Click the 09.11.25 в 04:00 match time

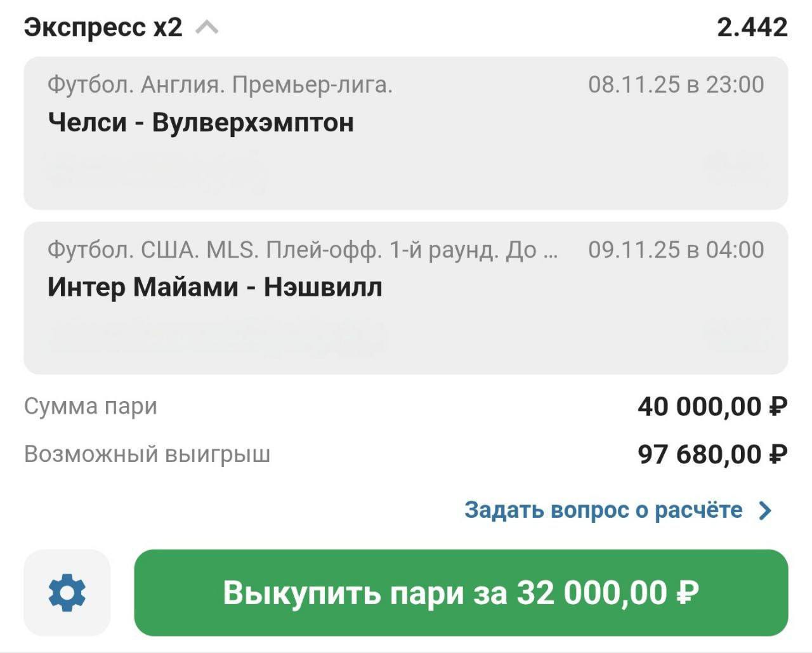pyautogui.click(x=676, y=250)
